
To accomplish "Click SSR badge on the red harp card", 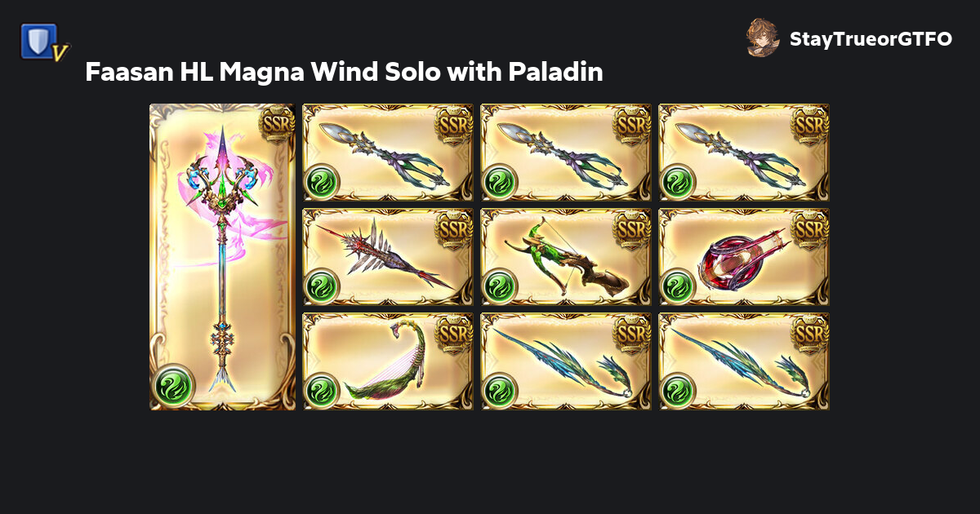I will 810,227.
